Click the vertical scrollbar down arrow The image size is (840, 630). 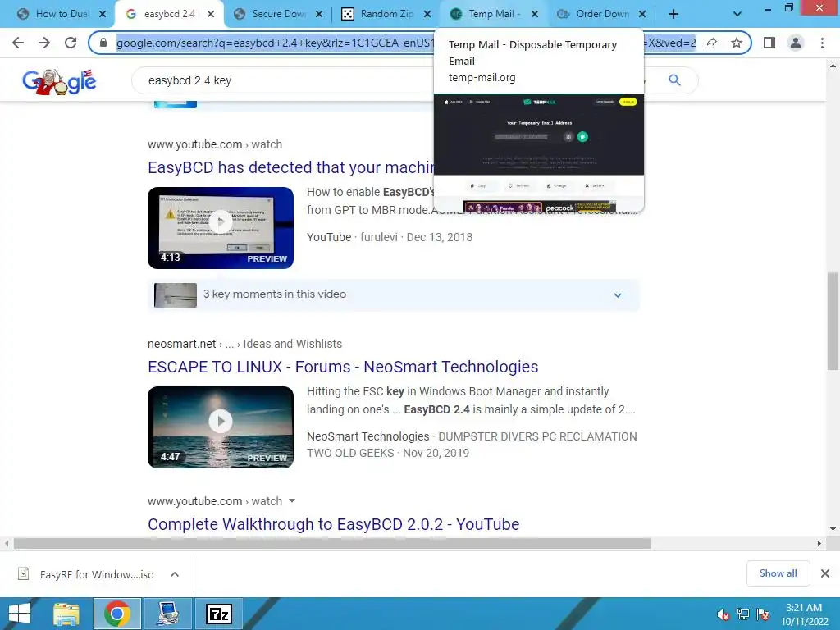click(x=833, y=529)
